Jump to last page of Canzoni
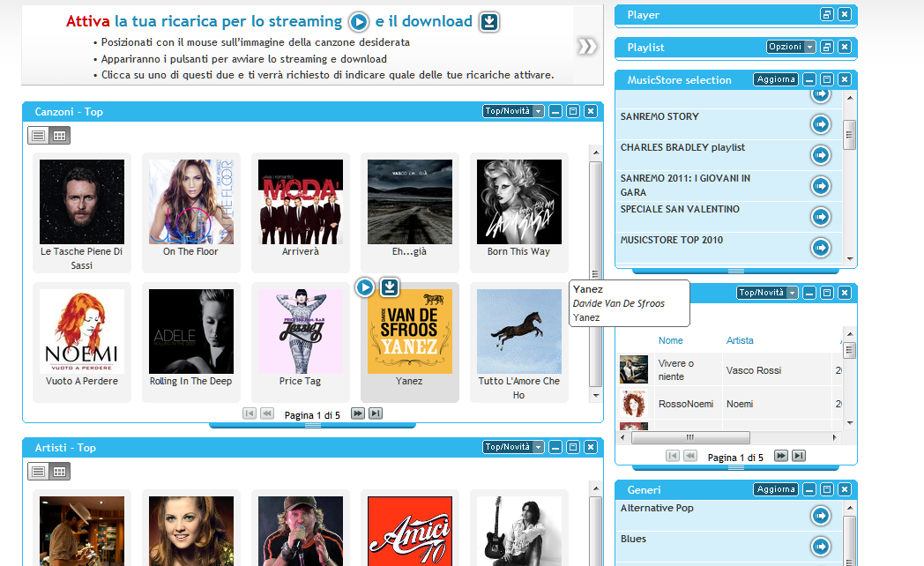The image size is (924, 566). [x=376, y=413]
